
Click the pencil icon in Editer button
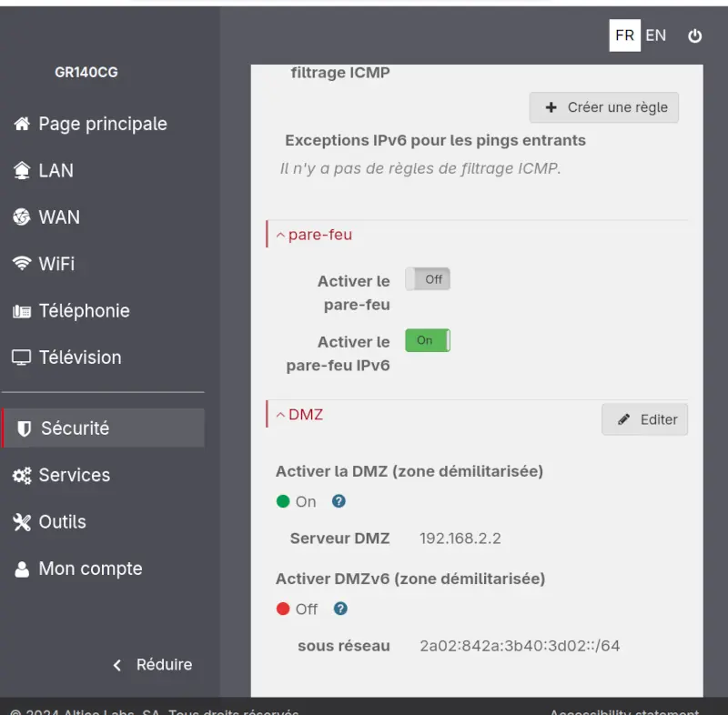(623, 419)
